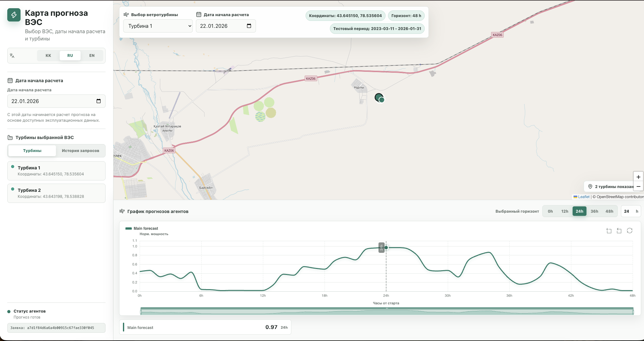Click chart zoom reset back icon
This screenshot has width=644, height=341.
click(x=619, y=231)
